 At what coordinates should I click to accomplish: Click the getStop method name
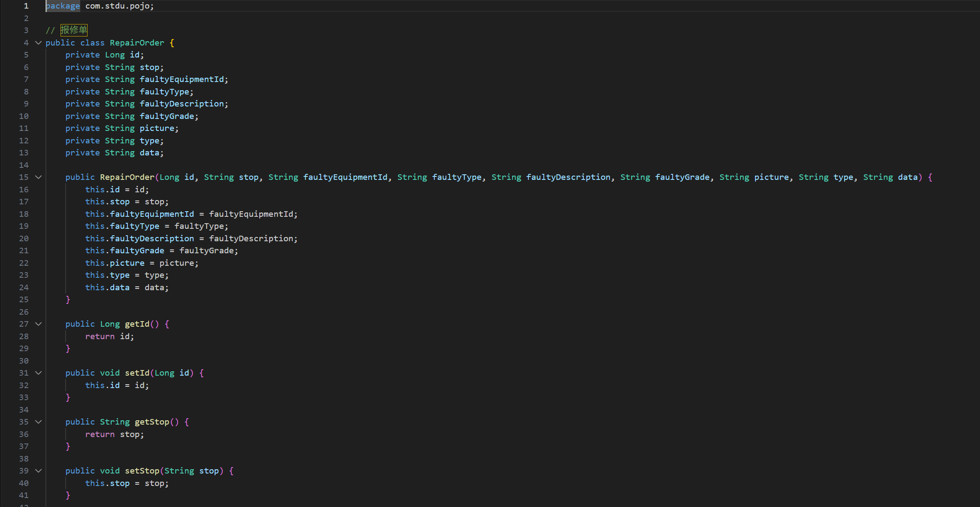pos(152,422)
